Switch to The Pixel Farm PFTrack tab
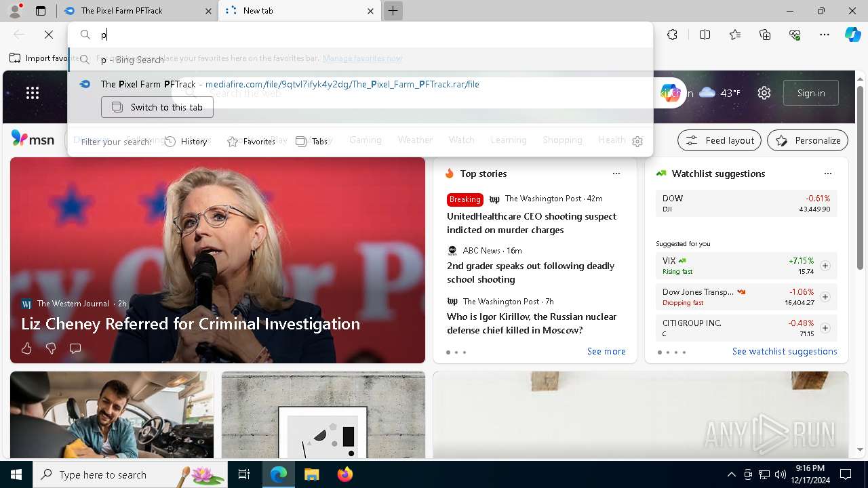This screenshot has width=868, height=488. 138,11
